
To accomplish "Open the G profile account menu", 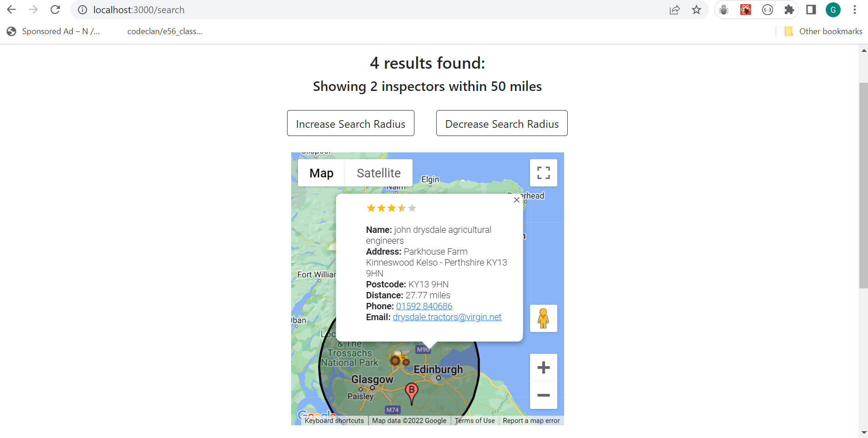I will [833, 10].
